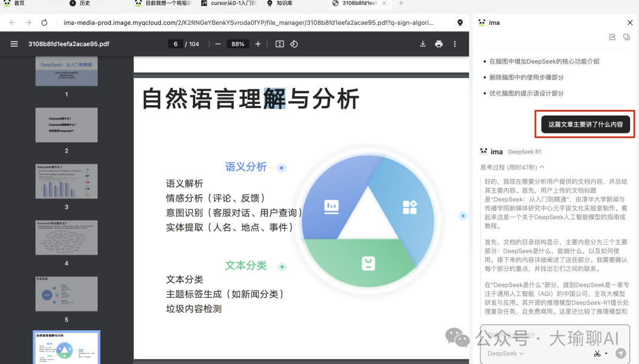This screenshot has width=639, height=364.
Task: Click the 这篇文章主要讲了什么内容 suggestion button
Action: click(584, 124)
